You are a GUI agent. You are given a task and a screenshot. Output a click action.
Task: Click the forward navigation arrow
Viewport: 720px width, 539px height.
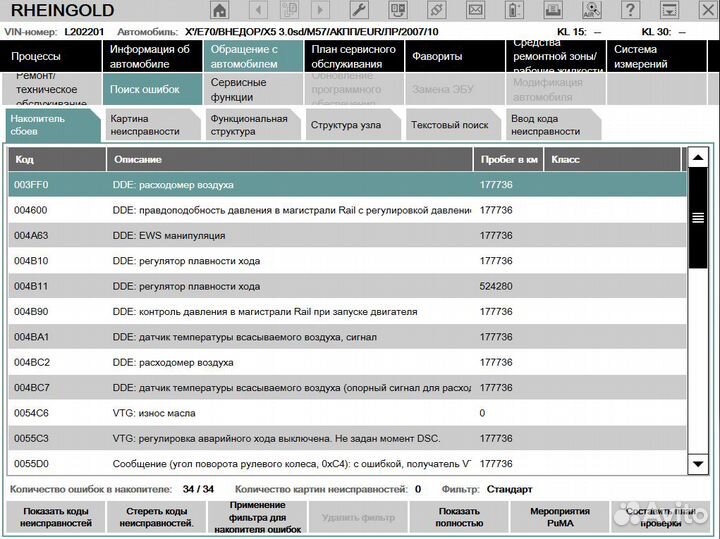click(321, 10)
